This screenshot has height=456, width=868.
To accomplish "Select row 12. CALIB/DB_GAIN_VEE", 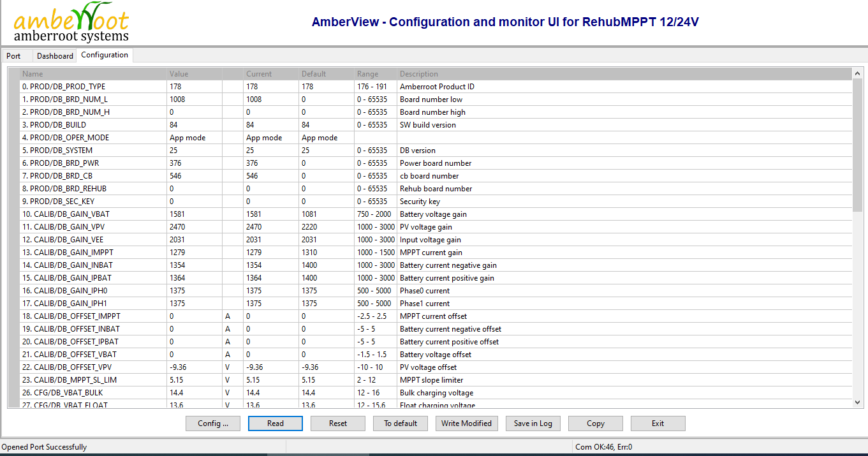I will [x=436, y=240].
